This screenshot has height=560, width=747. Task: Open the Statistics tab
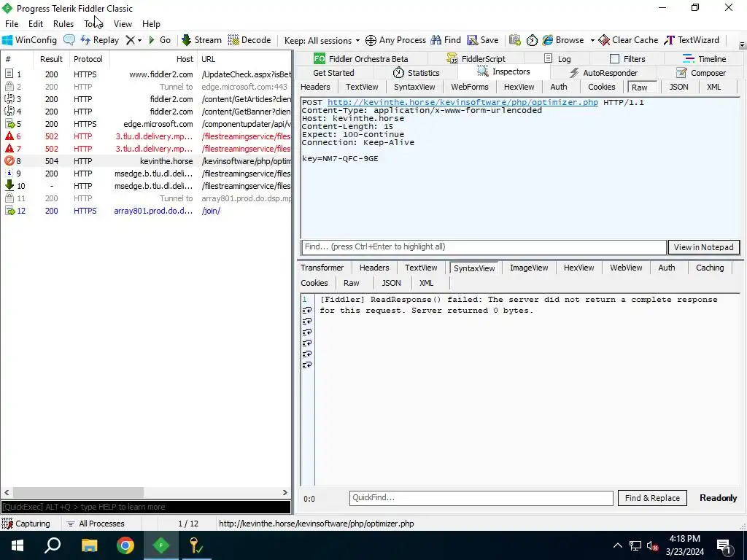coord(416,73)
